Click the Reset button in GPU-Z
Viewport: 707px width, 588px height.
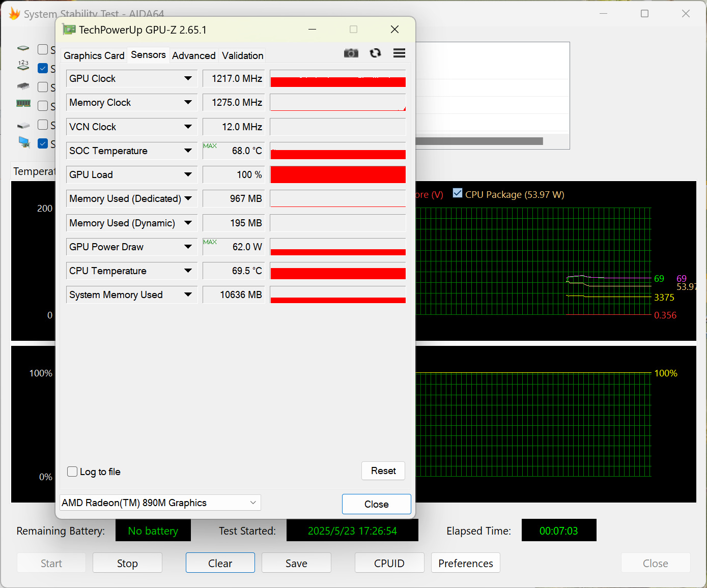pyautogui.click(x=383, y=471)
